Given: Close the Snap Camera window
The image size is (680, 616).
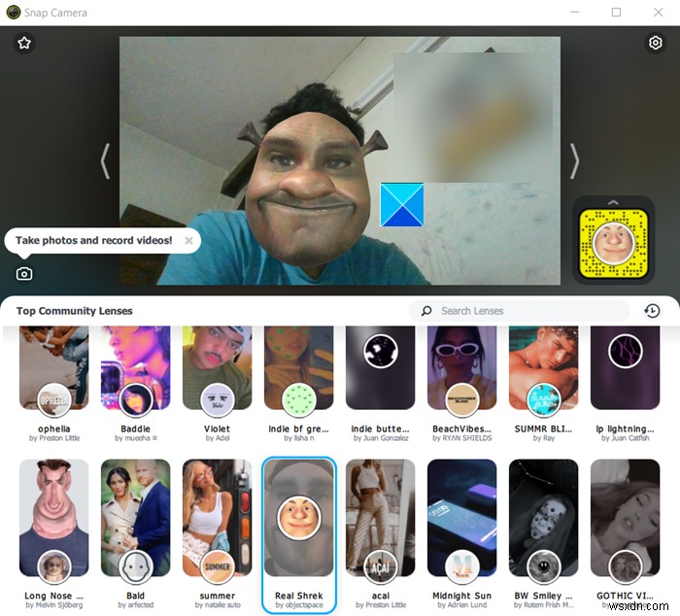Looking at the screenshot, I should pos(659,13).
